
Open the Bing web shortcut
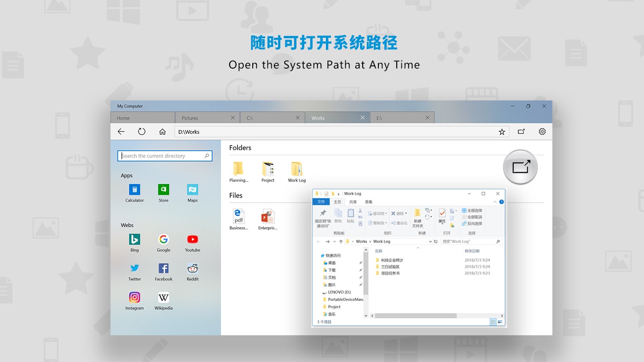tap(134, 239)
